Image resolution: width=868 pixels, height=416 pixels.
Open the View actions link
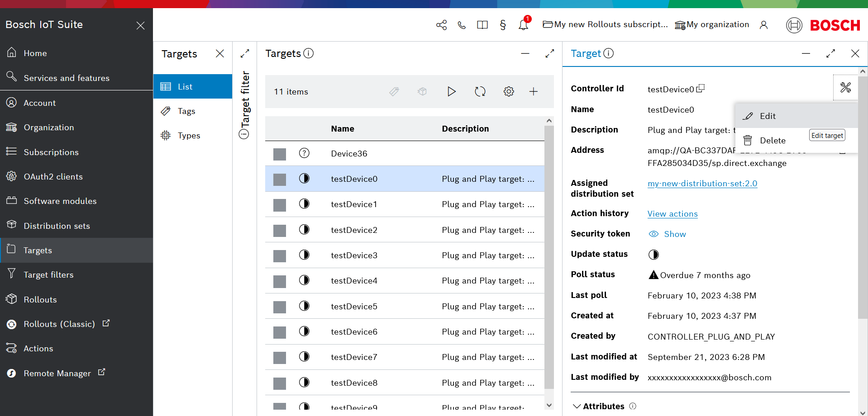(672, 214)
